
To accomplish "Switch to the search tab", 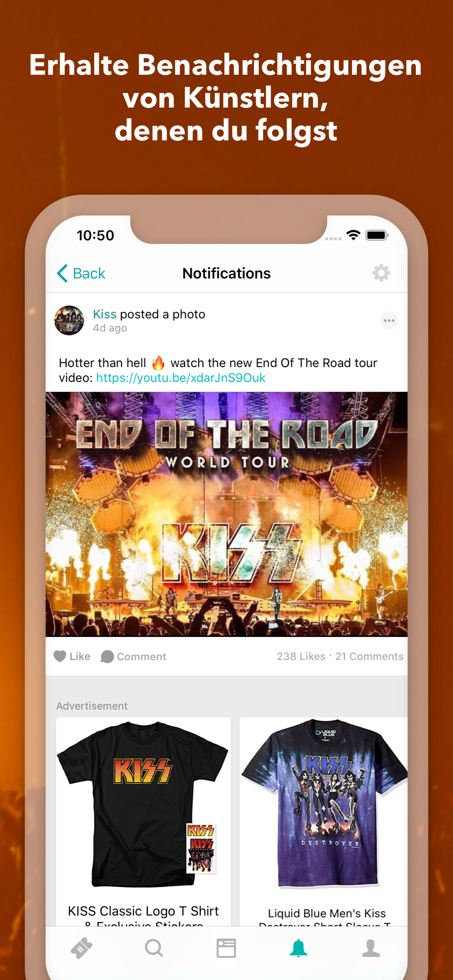I will click(154, 948).
